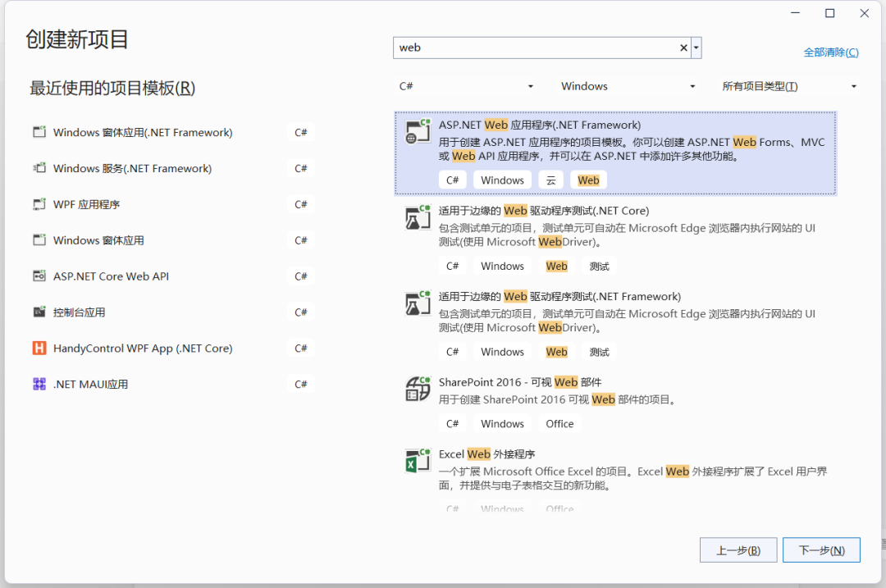Maximize the 创建新项目 dialog window
The width and height of the screenshot is (886, 588).
coord(829,13)
